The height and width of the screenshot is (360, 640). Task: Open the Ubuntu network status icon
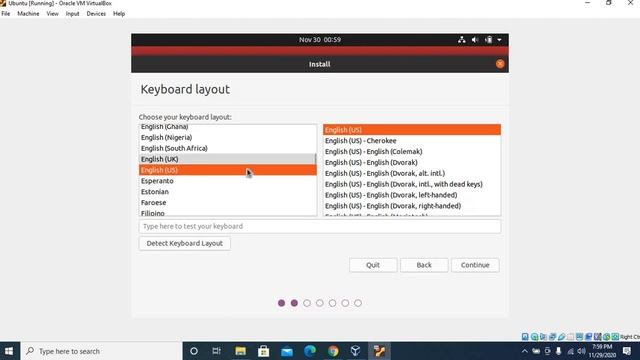pyautogui.click(x=462, y=40)
